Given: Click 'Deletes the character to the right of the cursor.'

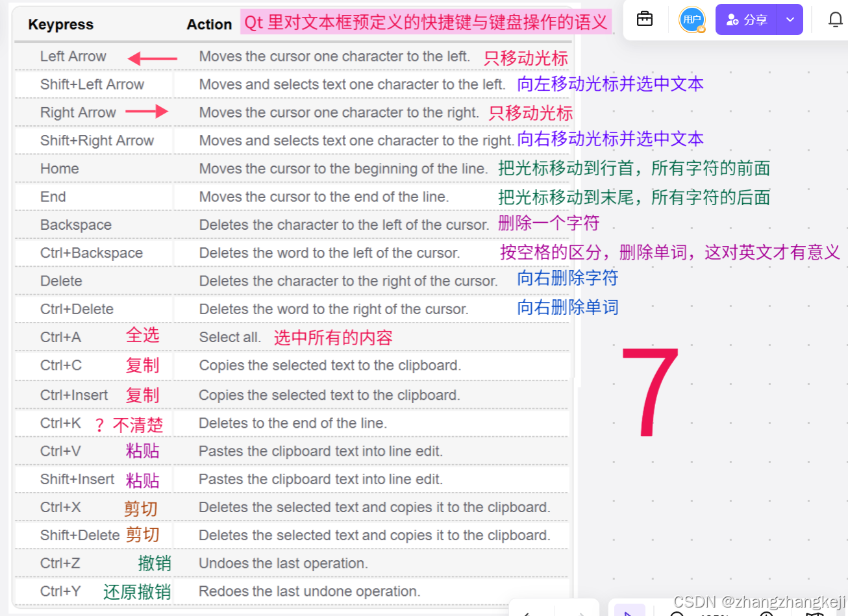Looking at the screenshot, I should (x=348, y=281).
